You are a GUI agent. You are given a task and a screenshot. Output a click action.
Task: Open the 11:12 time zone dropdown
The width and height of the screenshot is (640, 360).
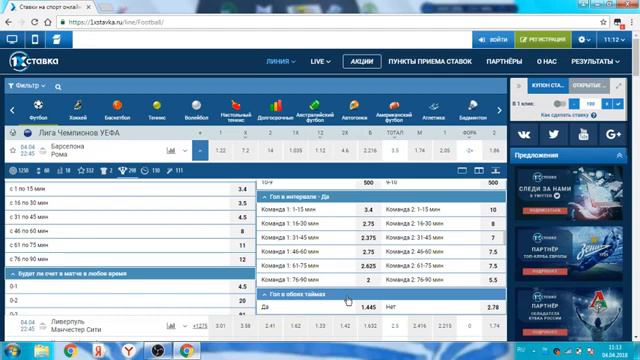[615, 40]
